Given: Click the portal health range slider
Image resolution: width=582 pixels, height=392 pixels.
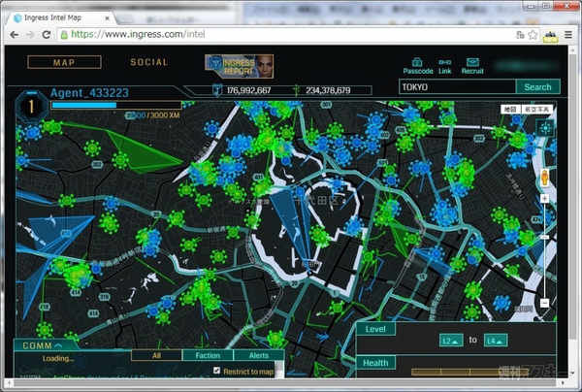Looking at the screenshot, I should click(469, 372).
